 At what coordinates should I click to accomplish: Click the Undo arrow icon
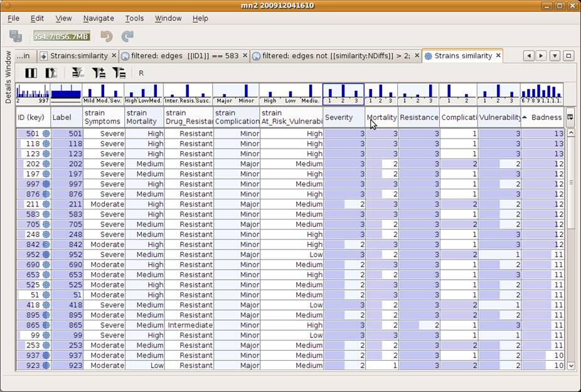pyautogui.click(x=106, y=36)
